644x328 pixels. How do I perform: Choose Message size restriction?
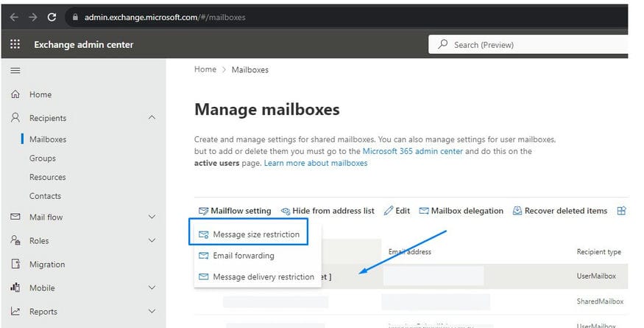[x=249, y=234]
